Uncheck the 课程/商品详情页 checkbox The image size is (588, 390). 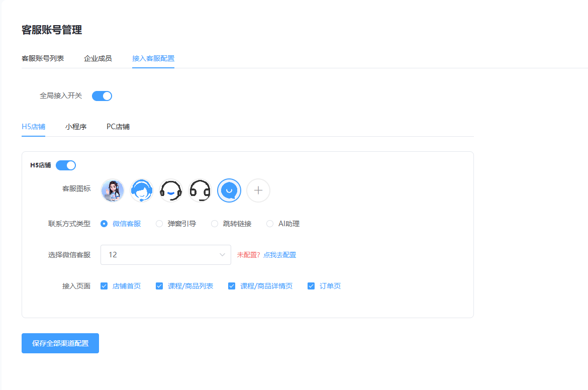point(232,286)
